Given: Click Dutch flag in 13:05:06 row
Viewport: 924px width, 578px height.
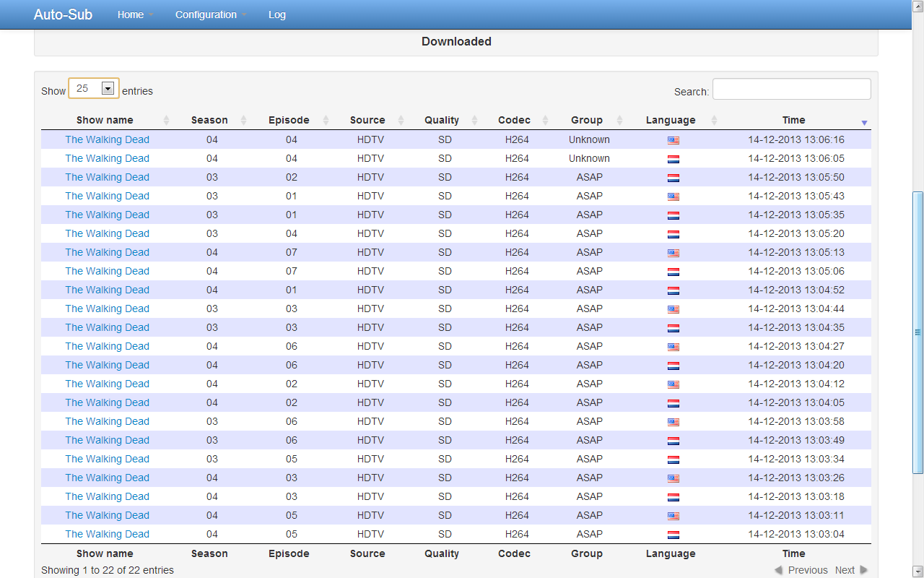Looking at the screenshot, I should coord(674,272).
